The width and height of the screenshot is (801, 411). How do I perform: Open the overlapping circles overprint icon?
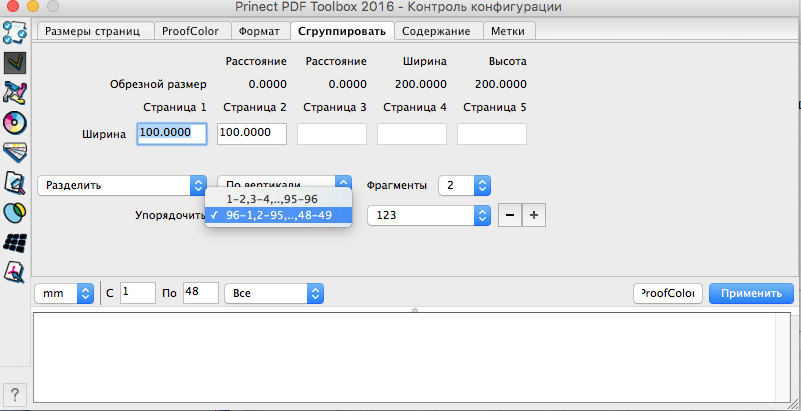[15, 212]
